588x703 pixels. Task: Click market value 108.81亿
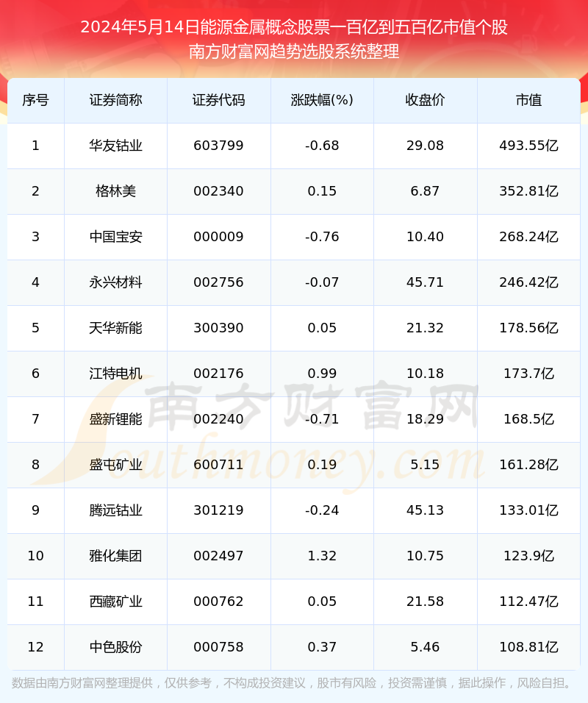(x=529, y=647)
